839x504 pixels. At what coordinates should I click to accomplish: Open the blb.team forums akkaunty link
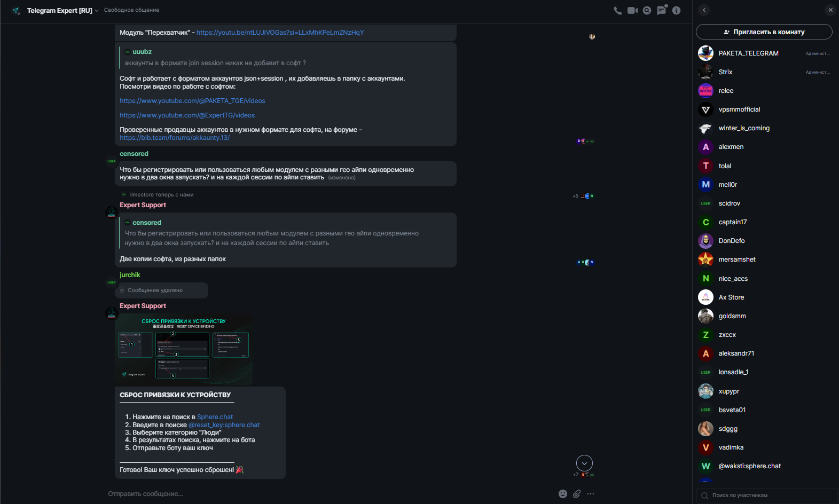pos(175,138)
